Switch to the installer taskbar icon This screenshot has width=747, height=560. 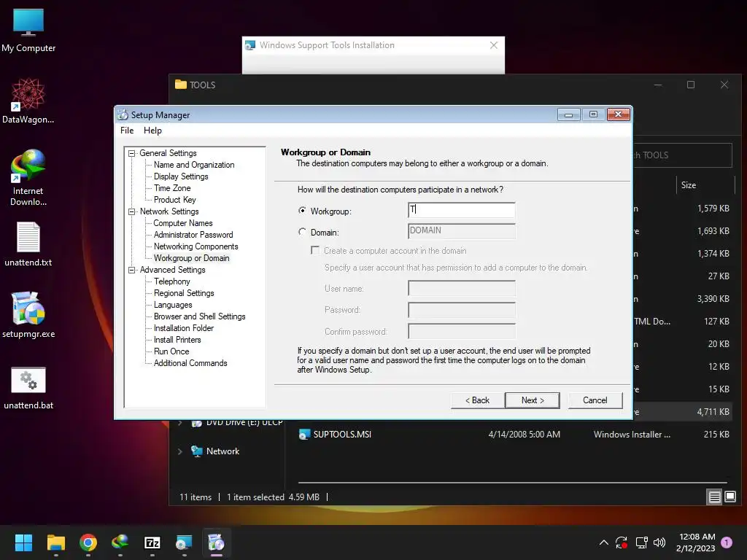click(x=184, y=542)
